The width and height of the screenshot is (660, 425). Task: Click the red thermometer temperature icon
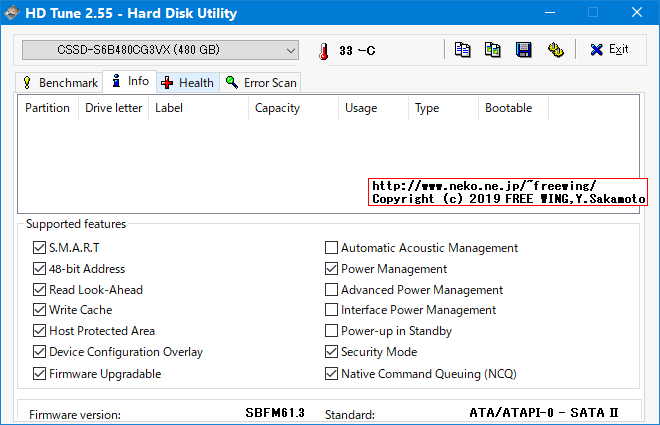pyautogui.click(x=323, y=51)
